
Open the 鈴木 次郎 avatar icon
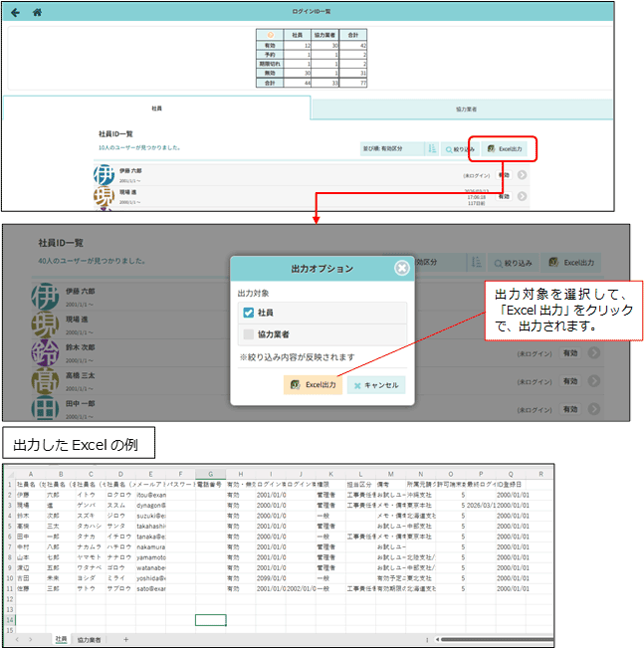pyautogui.click(x=45, y=352)
